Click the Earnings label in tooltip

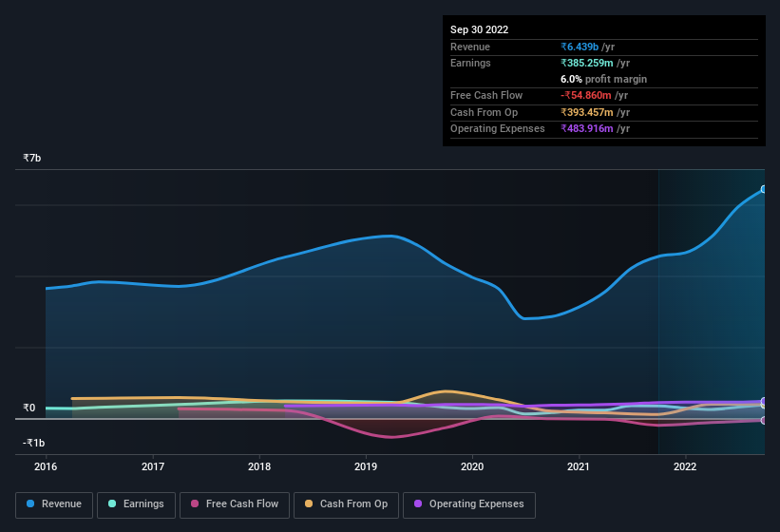pyautogui.click(x=470, y=63)
